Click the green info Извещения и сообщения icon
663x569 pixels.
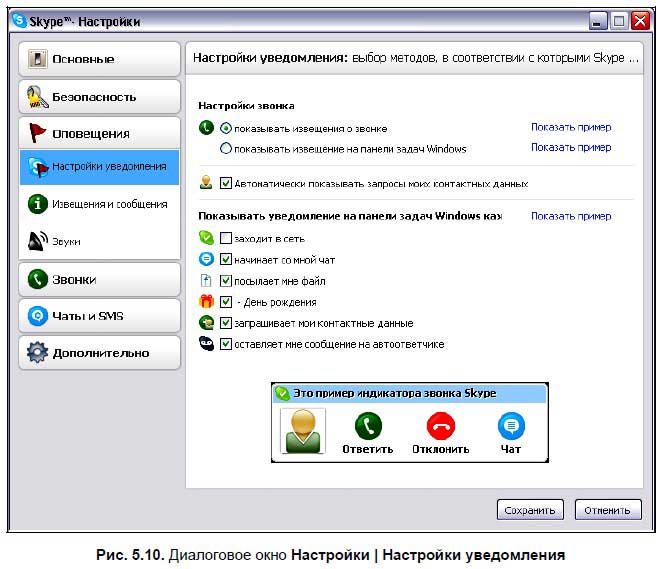[38, 204]
